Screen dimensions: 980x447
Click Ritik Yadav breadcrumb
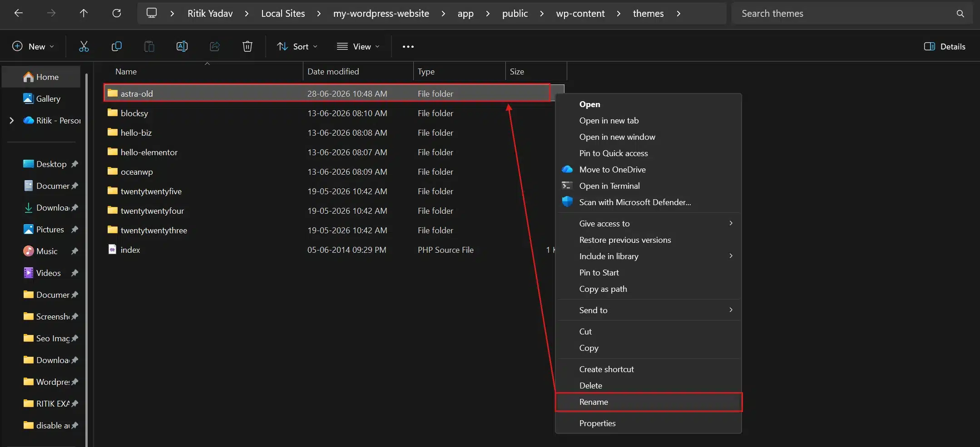coord(210,14)
